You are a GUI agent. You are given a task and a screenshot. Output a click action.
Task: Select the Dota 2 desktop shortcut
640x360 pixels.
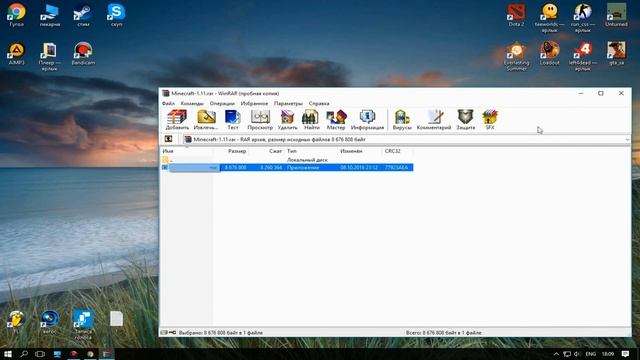click(x=516, y=15)
